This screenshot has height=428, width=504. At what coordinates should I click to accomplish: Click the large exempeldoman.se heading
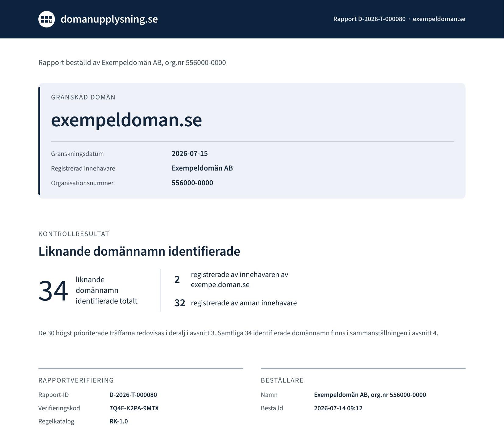(126, 120)
